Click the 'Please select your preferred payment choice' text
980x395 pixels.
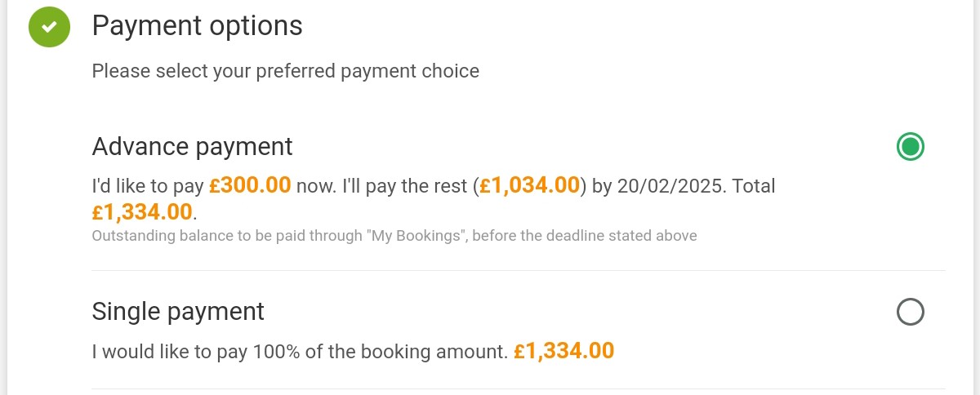click(x=285, y=71)
